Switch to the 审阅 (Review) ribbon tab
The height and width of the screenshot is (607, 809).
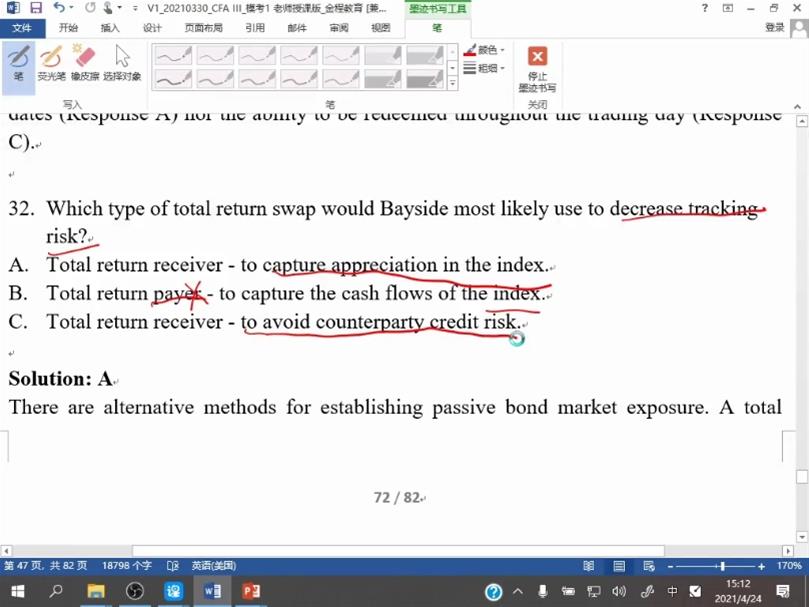339,28
